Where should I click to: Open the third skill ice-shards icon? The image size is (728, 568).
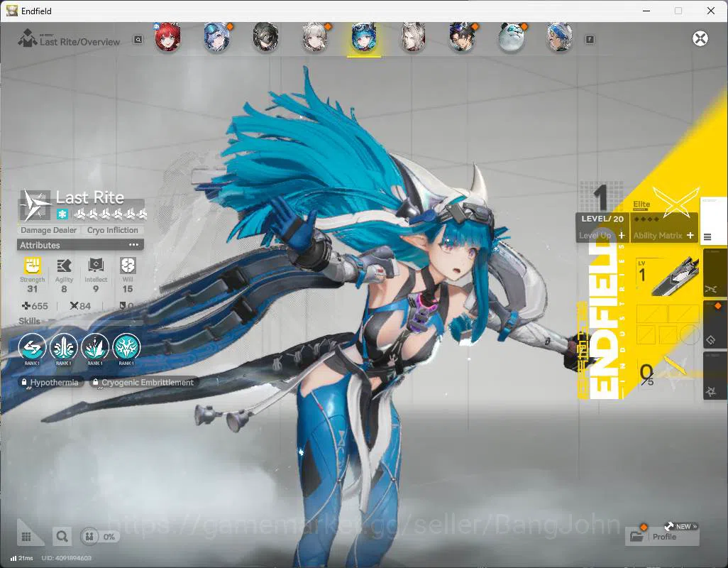point(95,347)
